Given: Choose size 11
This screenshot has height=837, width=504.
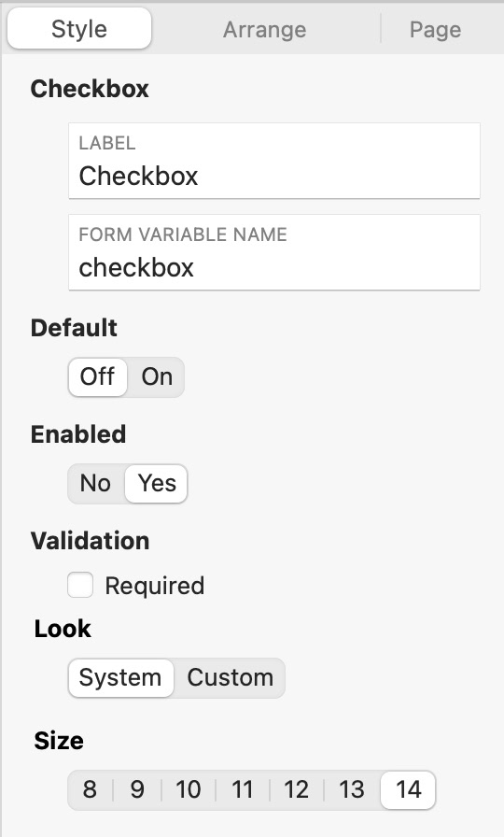Looking at the screenshot, I should tap(242, 789).
